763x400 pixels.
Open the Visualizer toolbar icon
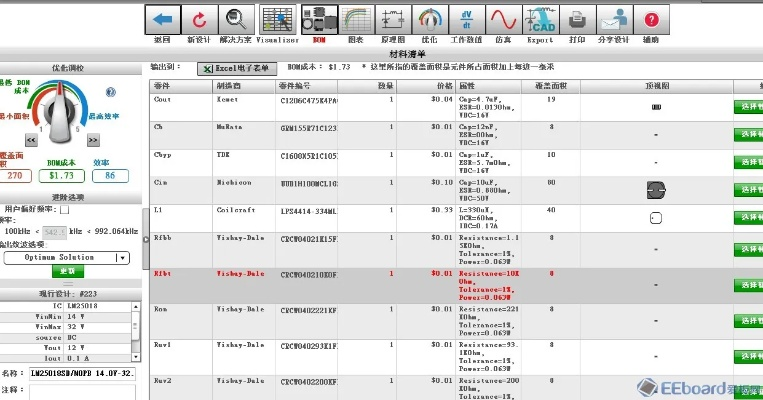click(x=277, y=19)
